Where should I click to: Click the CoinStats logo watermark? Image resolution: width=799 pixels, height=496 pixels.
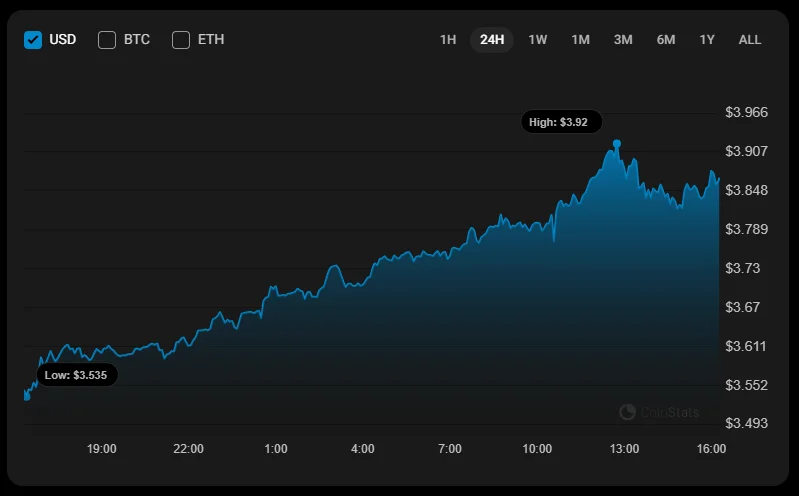(x=659, y=412)
